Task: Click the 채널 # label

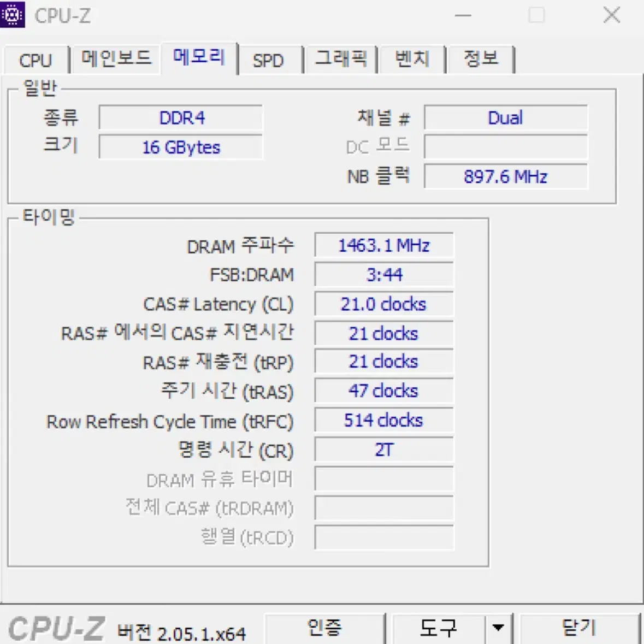Action: pos(383,118)
